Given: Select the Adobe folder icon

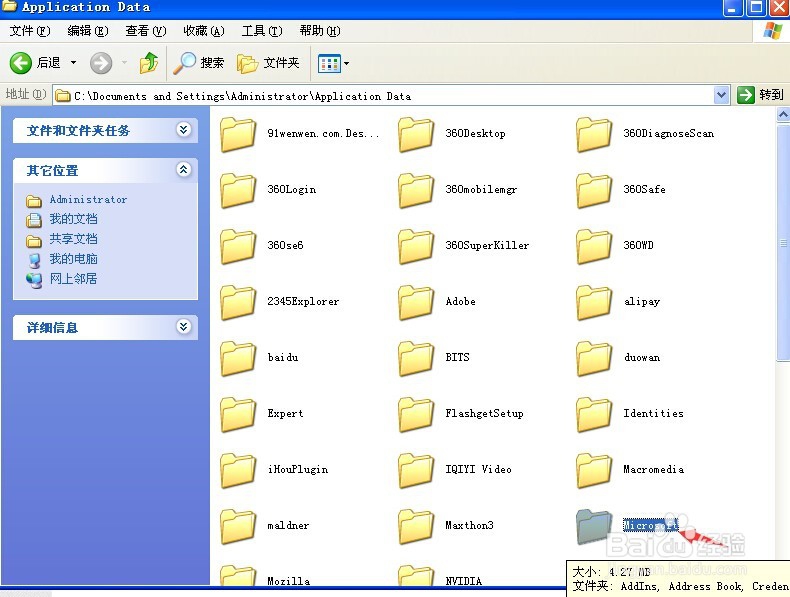Looking at the screenshot, I should coord(416,302).
